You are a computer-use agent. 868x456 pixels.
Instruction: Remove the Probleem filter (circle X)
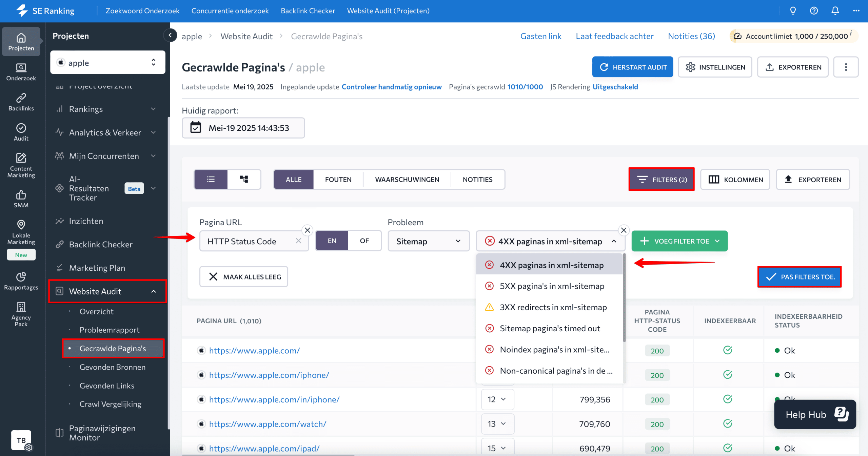pos(624,230)
